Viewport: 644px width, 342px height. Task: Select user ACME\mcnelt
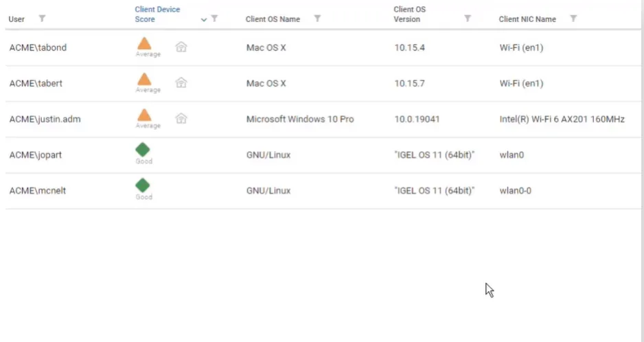(x=37, y=191)
